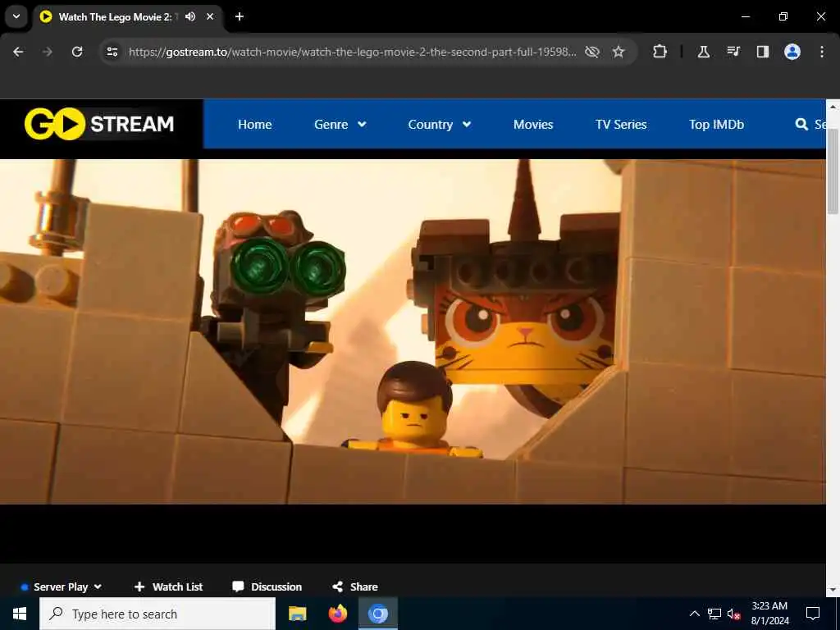
Task: Click the muted volume tray icon
Action: pyautogui.click(x=733, y=614)
